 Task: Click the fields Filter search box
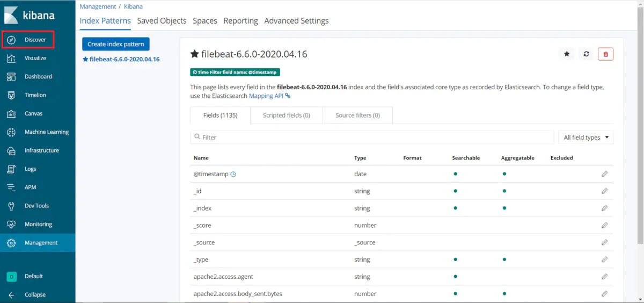point(372,138)
